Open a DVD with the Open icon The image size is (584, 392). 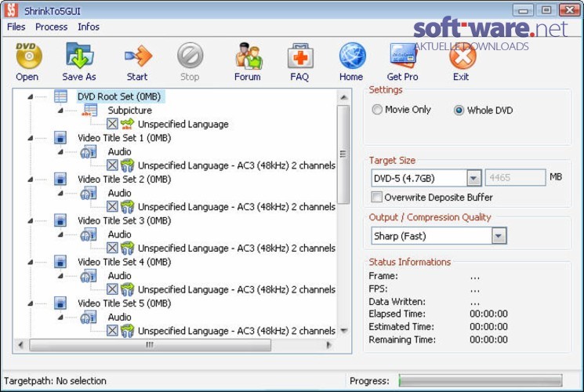[28, 56]
